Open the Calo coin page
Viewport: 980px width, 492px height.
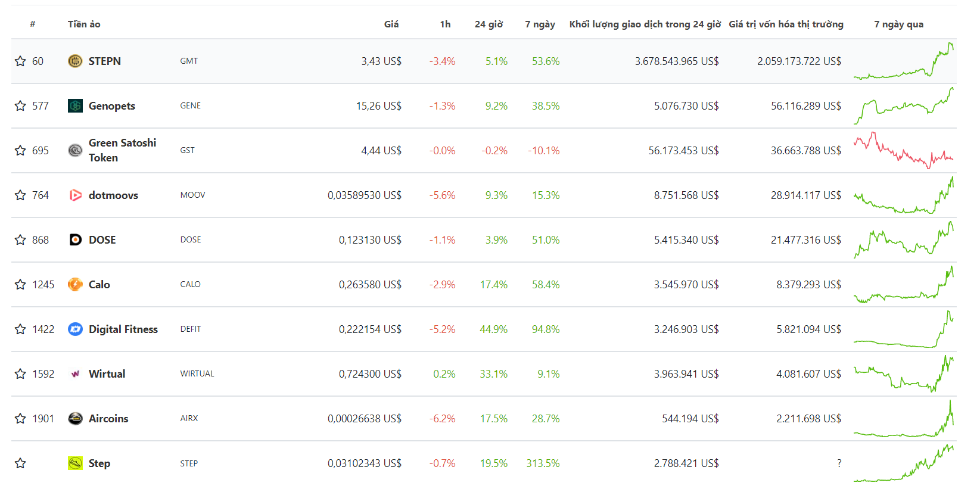[x=99, y=284]
